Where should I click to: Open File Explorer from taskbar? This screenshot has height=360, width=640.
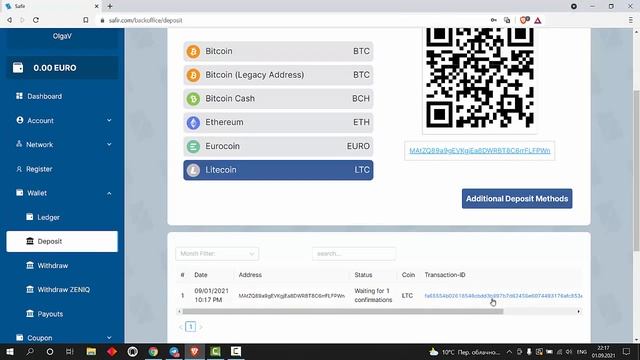point(91,351)
